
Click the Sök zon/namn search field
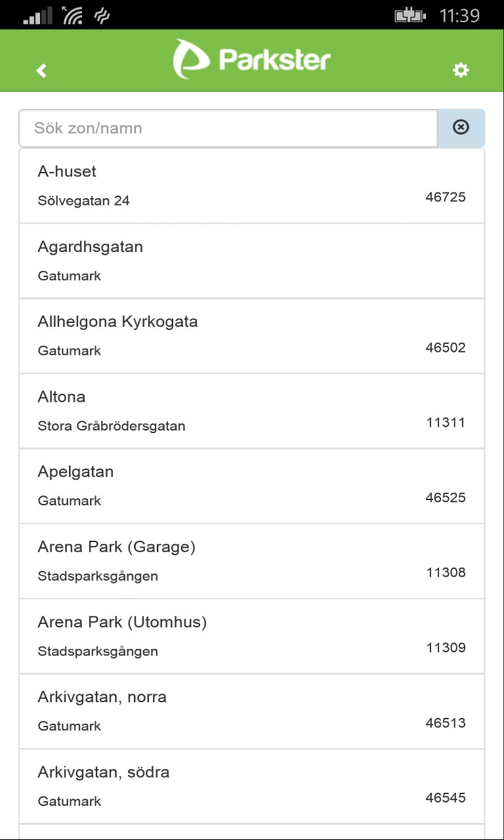pos(228,128)
